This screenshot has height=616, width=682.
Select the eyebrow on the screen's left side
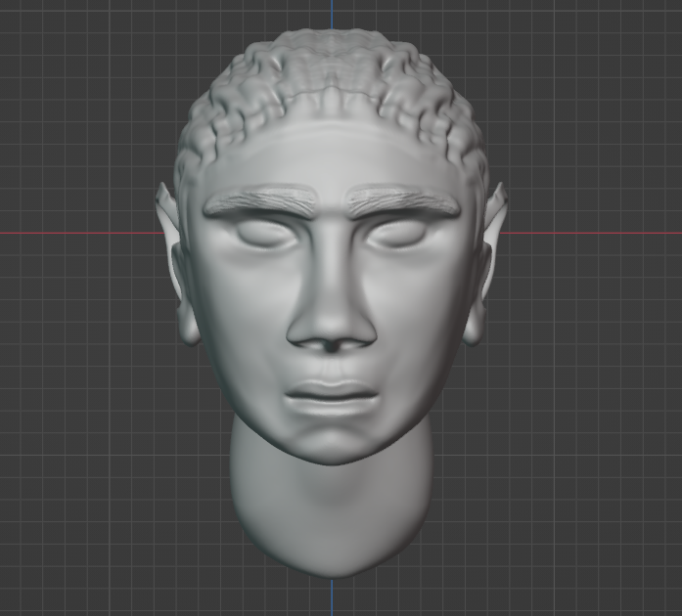[x=261, y=203]
